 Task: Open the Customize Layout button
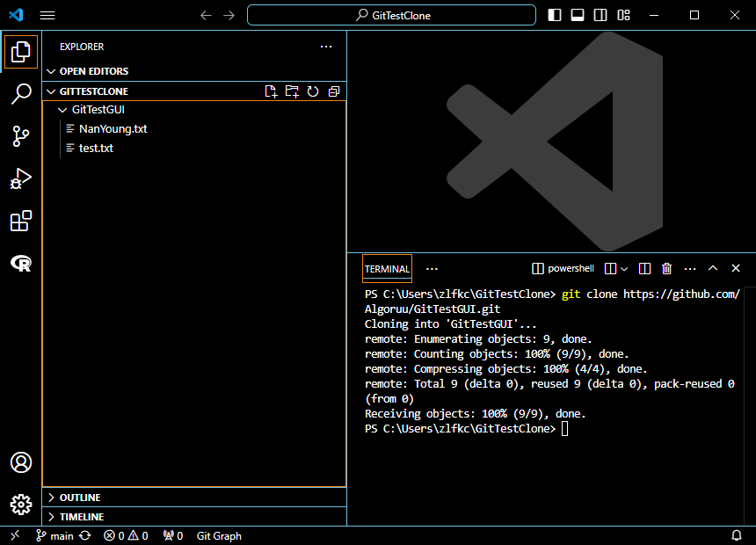[623, 15]
